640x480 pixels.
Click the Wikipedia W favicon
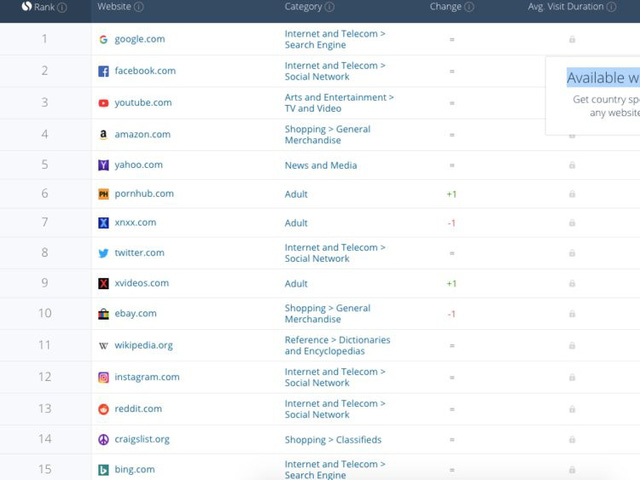point(103,346)
